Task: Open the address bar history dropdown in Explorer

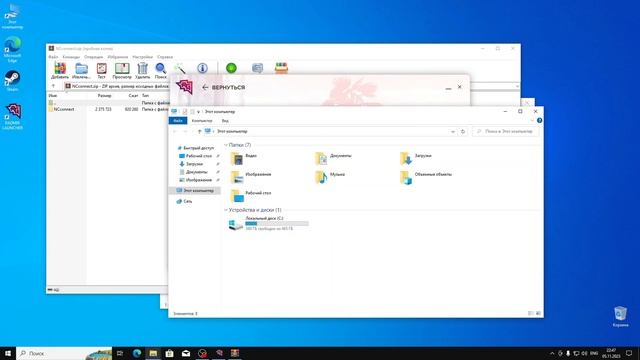Action: 453,131
